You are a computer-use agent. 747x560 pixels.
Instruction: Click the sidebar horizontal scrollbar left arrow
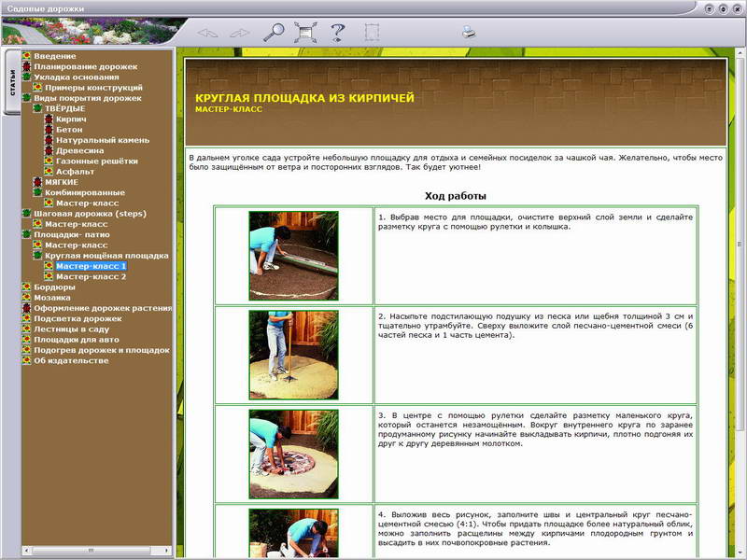pos(26,551)
